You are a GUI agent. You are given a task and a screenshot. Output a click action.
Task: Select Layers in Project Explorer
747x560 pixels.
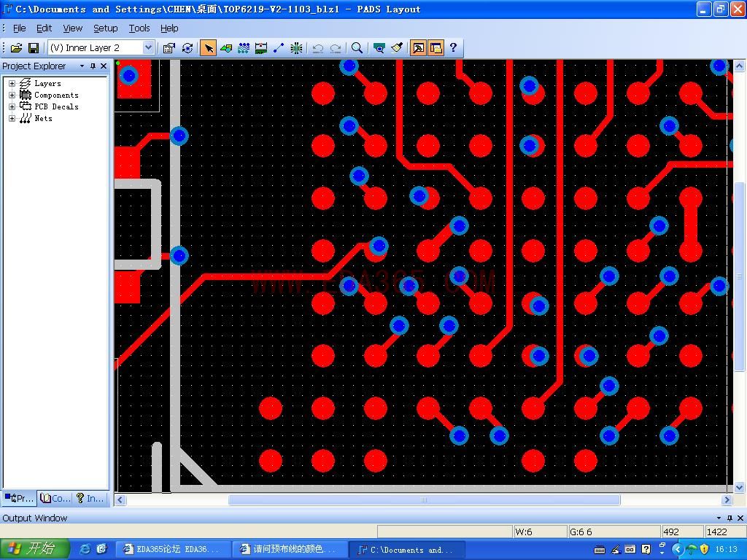coord(47,83)
